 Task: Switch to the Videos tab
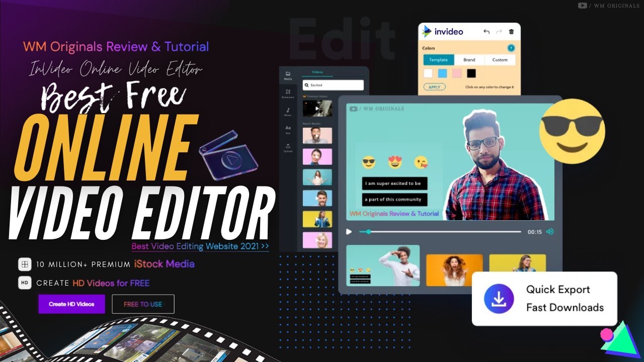click(x=317, y=72)
